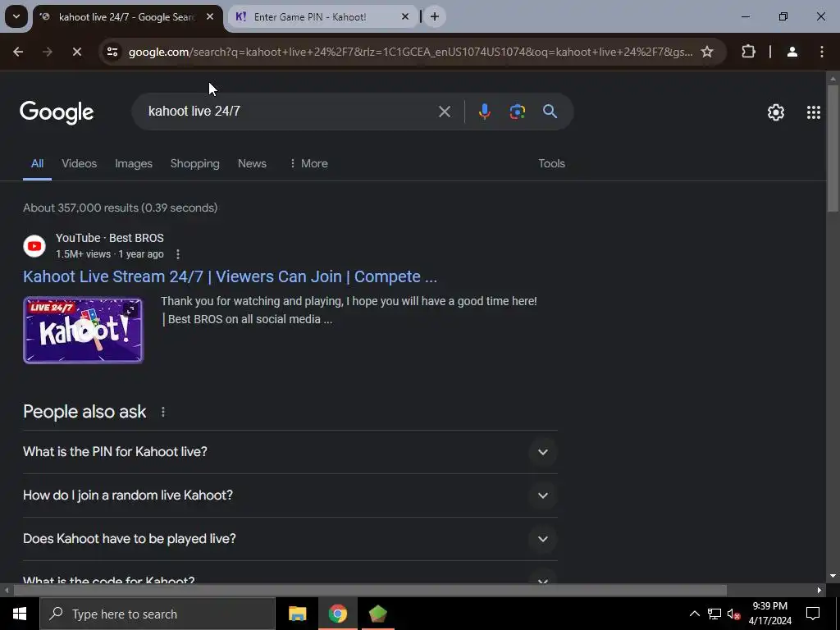Viewport: 840px width, 630px height.
Task: Stop loading the page
Action: coord(76,52)
